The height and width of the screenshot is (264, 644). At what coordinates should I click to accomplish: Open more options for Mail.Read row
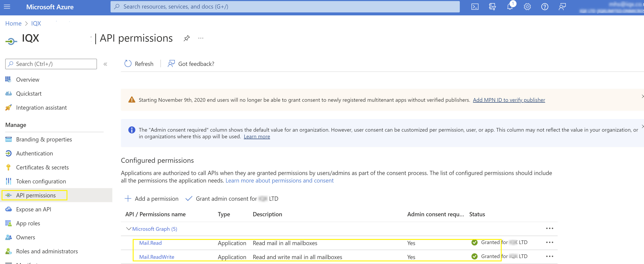click(x=550, y=242)
